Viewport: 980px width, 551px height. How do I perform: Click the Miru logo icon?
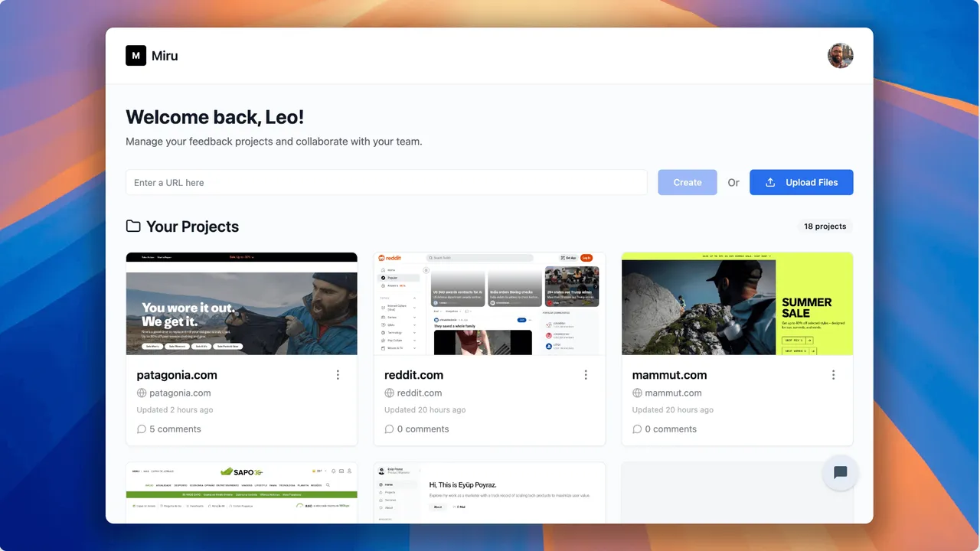[x=136, y=56]
